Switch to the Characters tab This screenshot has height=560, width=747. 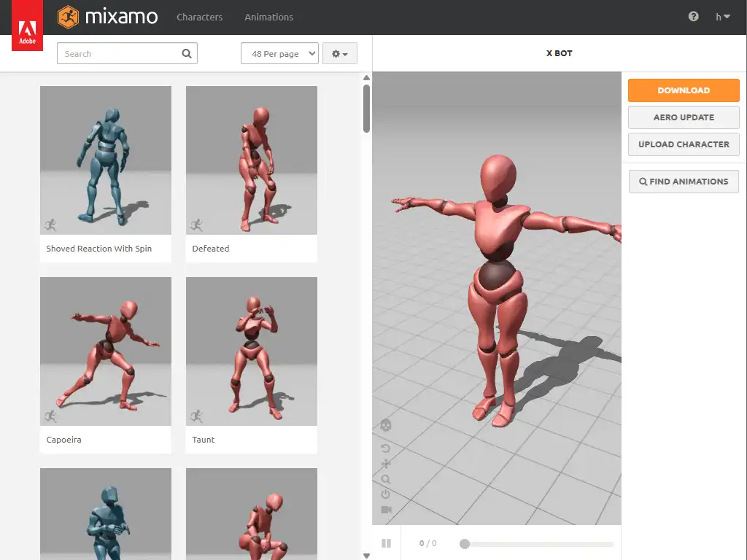(199, 17)
